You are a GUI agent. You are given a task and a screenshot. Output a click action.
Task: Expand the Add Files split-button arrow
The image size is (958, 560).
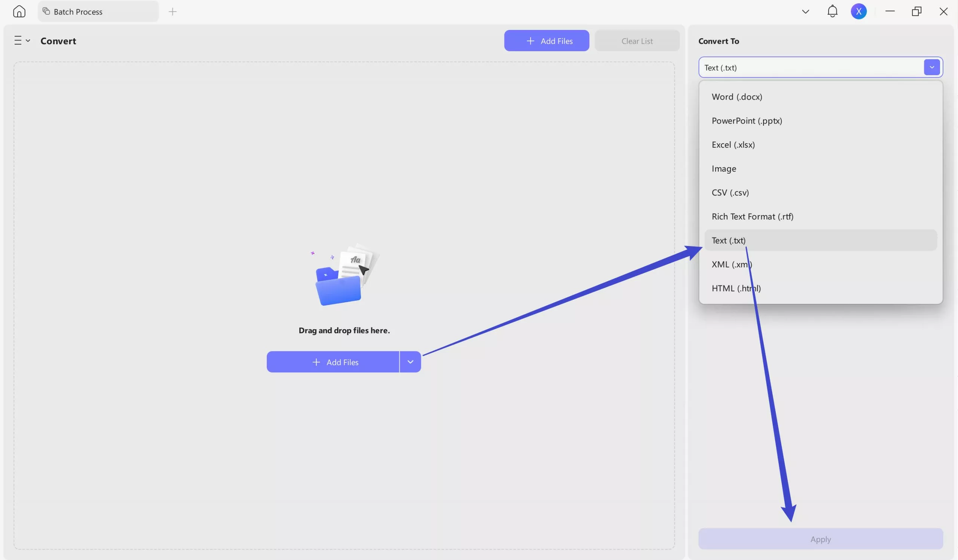pyautogui.click(x=410, y=362)
